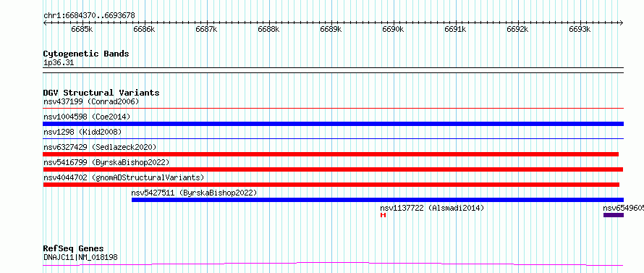
Task: Click nsv4044702 (gnomADStructuralVariants) label
Action: coord(124,177)
